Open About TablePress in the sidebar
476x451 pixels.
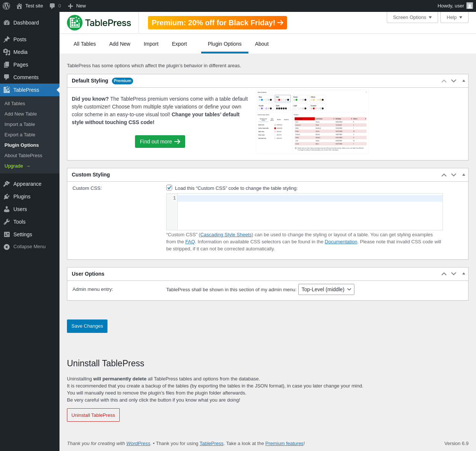click(23, 156)
